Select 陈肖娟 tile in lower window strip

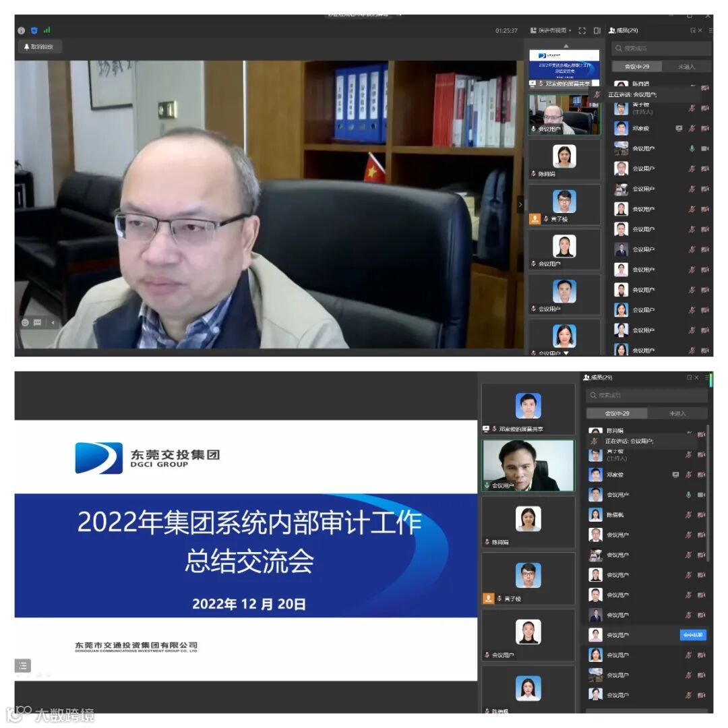[528, 522]
